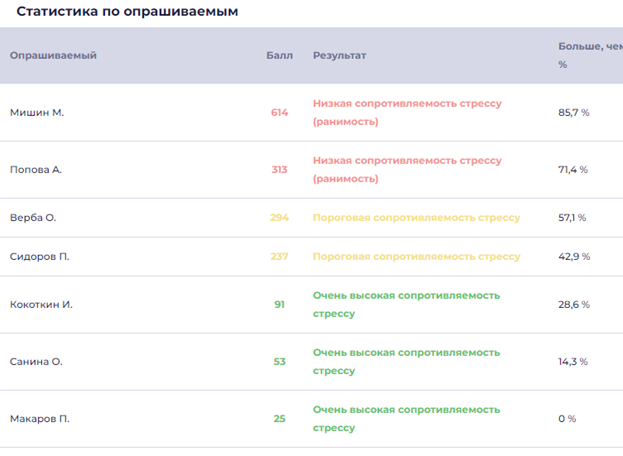Select respondent Мишин М.

[x=37, y=113]
